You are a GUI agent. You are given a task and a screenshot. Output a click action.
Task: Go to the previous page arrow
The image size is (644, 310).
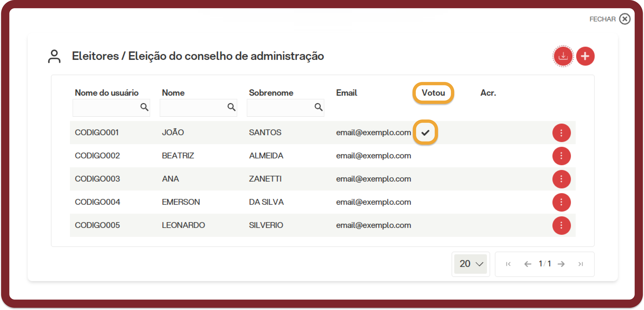[528, 264]
